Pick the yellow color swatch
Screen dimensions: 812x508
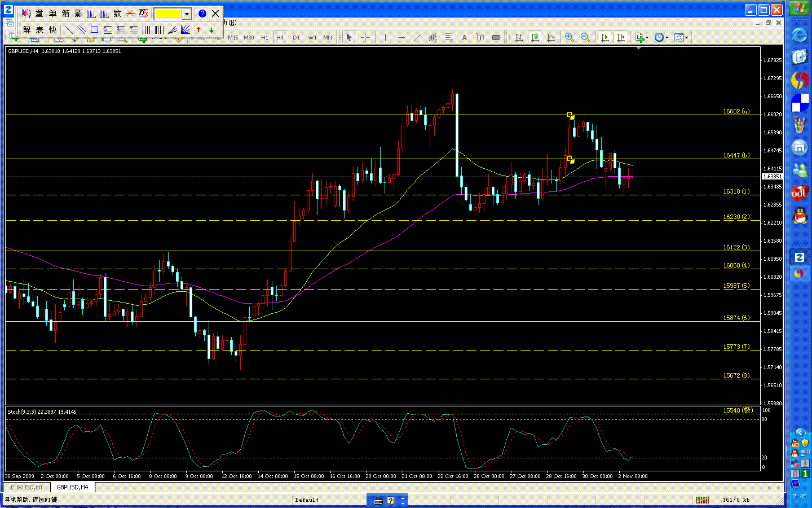168,14
